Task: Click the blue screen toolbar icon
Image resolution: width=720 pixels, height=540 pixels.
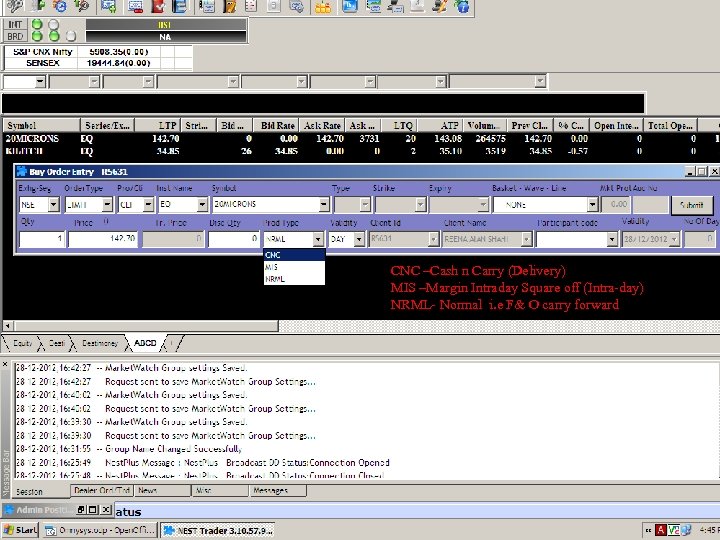Action: point(350,6)
